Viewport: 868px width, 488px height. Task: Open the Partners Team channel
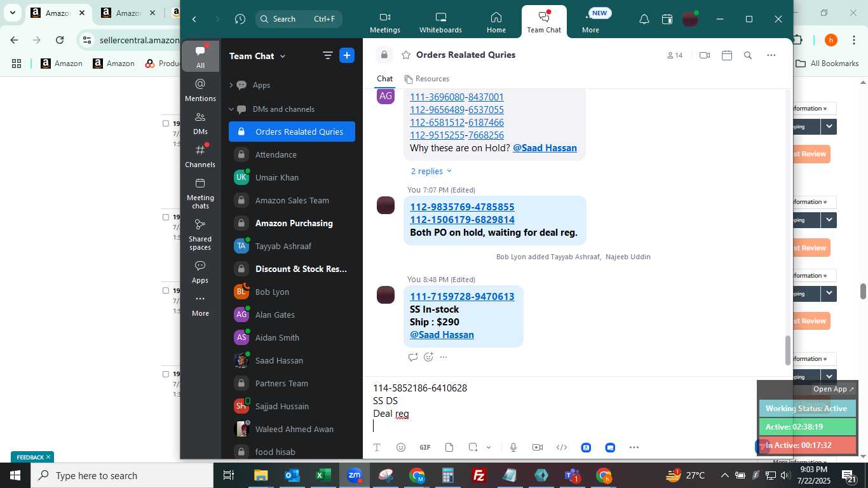pyautogui.click(x=292, y=383)
